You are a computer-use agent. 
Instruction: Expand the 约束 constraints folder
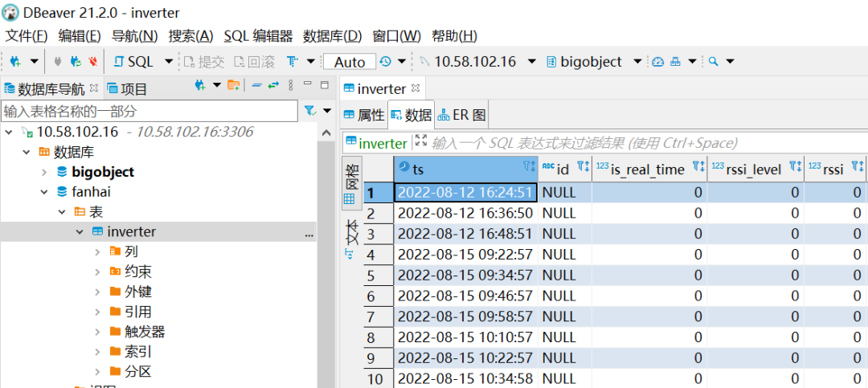coord(97,272)
